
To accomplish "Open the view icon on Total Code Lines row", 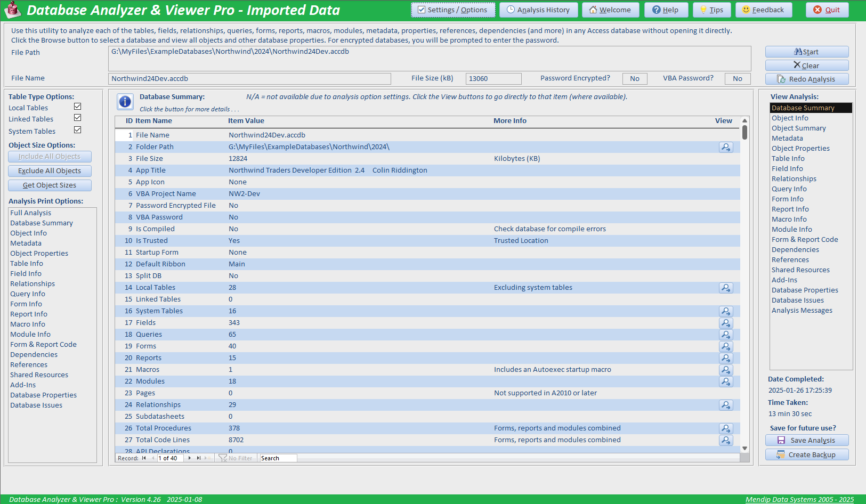I will [726, 440].
